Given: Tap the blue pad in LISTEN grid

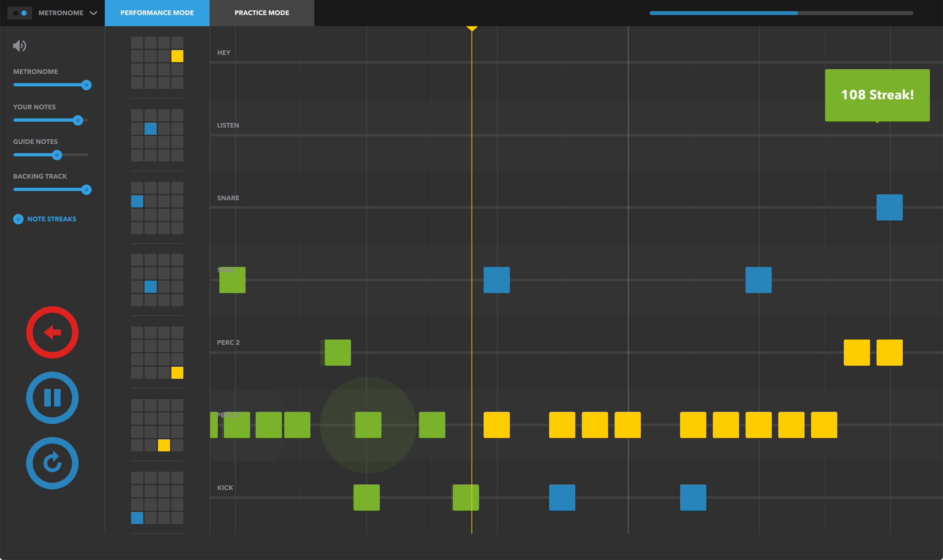Looking at the screenshot, I should click(150, 129).
